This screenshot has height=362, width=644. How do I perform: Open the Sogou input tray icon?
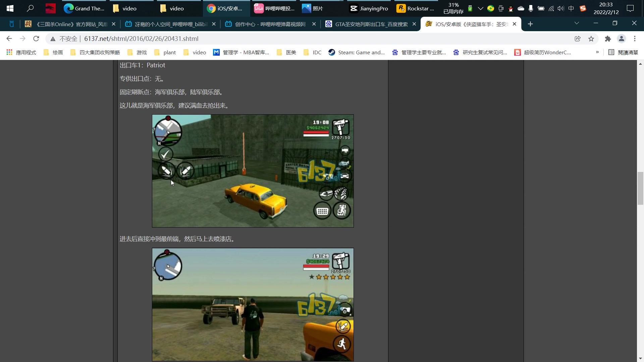pyautogui.click(x=583, y=8)
